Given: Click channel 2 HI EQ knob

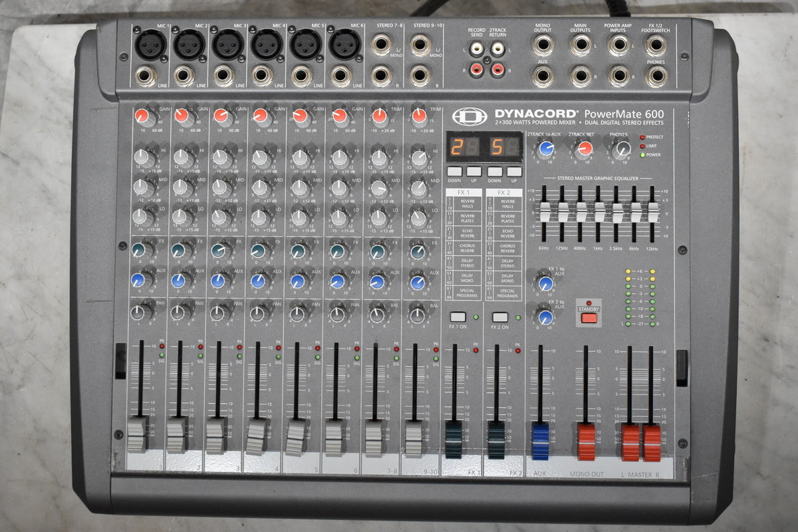Looking at the screenshot, I should (182, 158).
